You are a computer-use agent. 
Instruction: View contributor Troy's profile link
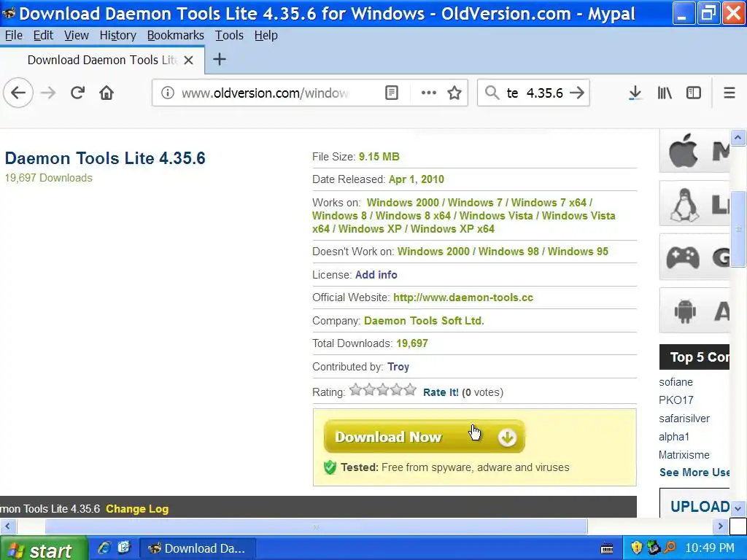tap(398, 367)
